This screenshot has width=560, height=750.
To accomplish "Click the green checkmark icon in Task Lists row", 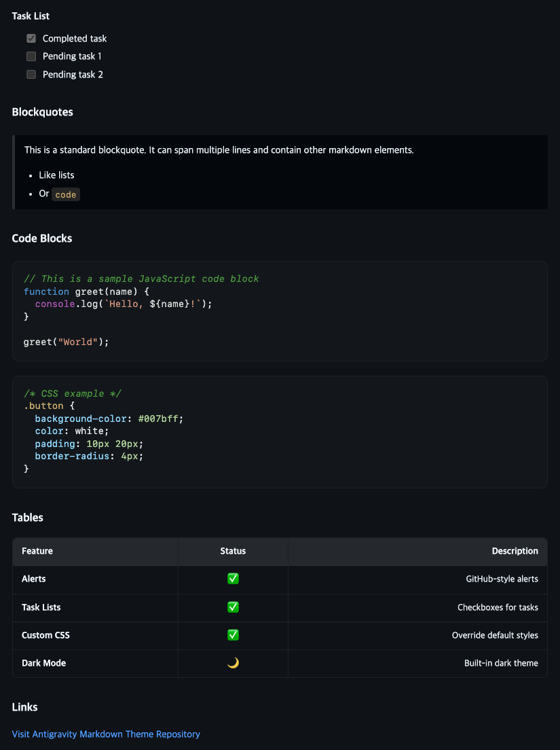I will tap(233, 607).
